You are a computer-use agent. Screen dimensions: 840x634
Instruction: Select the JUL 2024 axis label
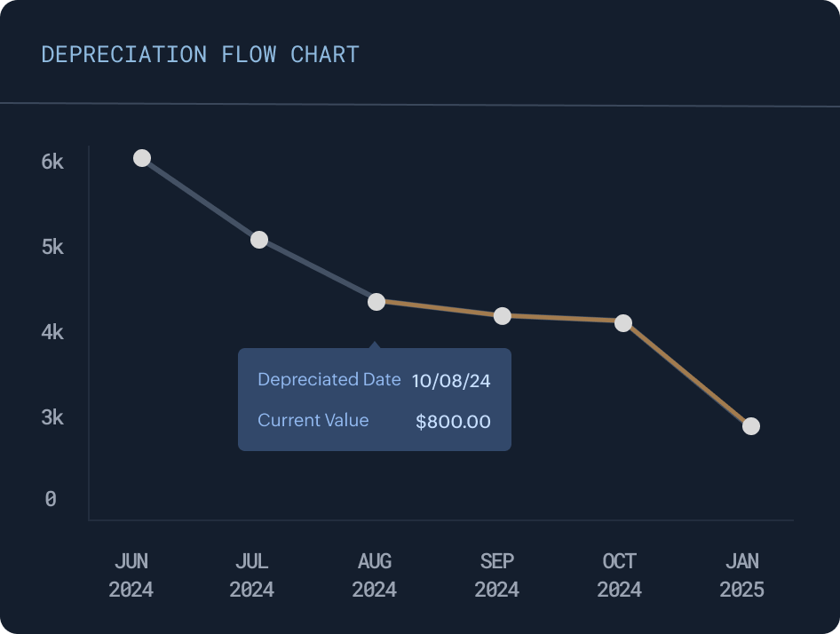pos(252,575)
